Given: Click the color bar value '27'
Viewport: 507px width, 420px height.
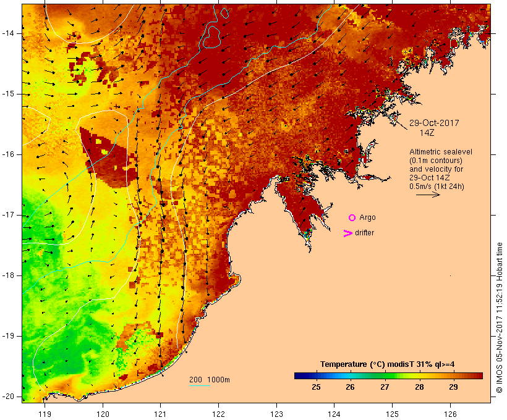Looking at the screenshot, I should pyautogui.click(x=385, y=387).
